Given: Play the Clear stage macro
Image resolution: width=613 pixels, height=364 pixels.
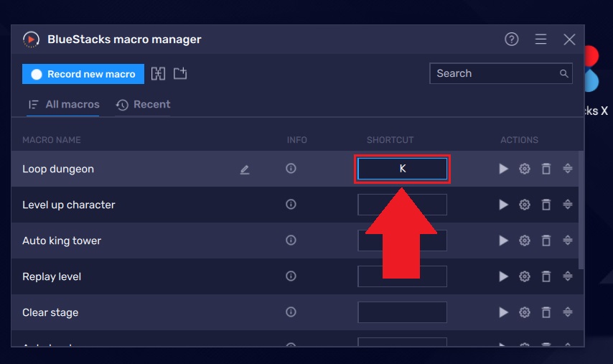Looking at the screenshot, I should [x=504, y=312].
